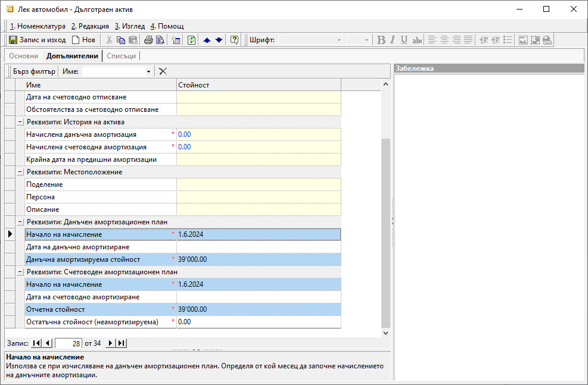Click the print preview icon
The height and width of the screenshot is (385, 588).
[x=159, y=40]
